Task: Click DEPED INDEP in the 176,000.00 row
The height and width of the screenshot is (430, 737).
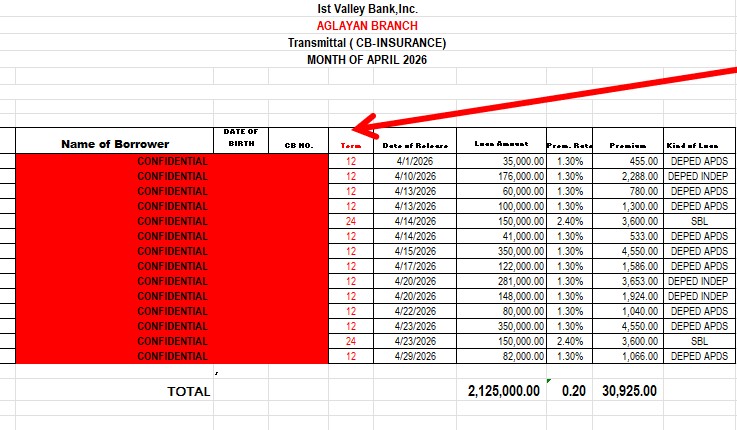Action: point(699,176)
